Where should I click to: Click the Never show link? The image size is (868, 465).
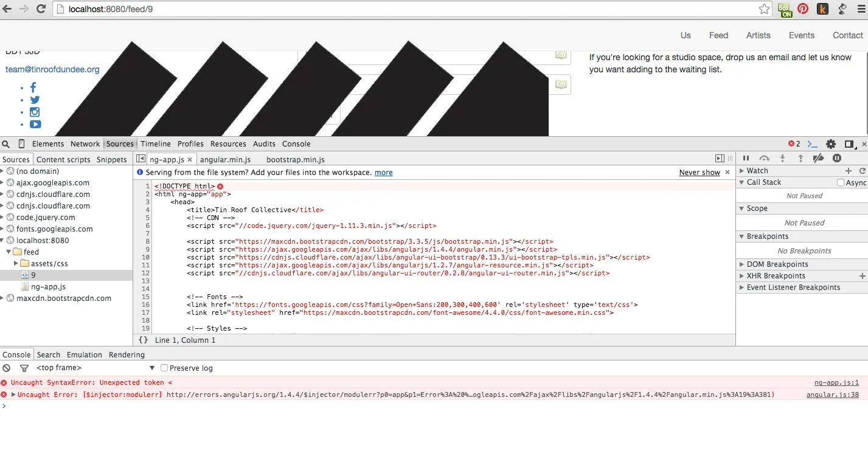pos(700,173)
